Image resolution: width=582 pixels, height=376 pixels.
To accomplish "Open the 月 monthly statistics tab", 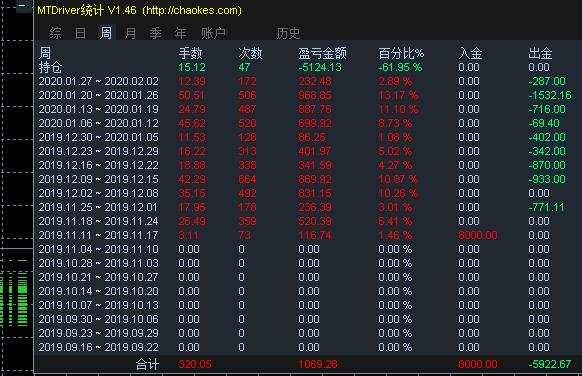I will (130, 33).
